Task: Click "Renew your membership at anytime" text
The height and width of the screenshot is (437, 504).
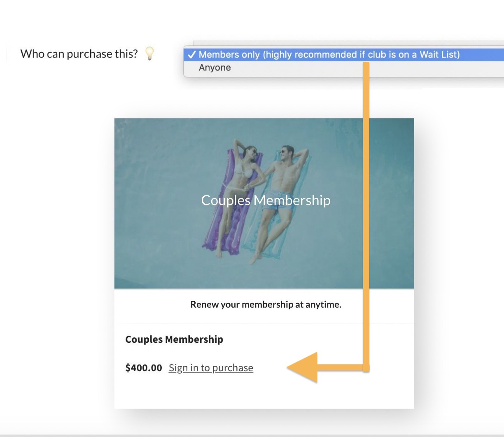Action: 266,305
